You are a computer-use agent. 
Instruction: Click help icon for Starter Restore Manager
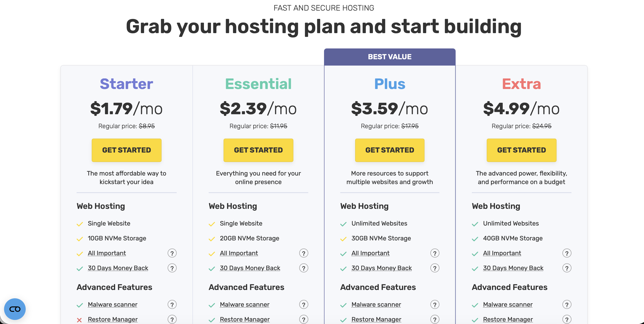[x=172, y=319]
